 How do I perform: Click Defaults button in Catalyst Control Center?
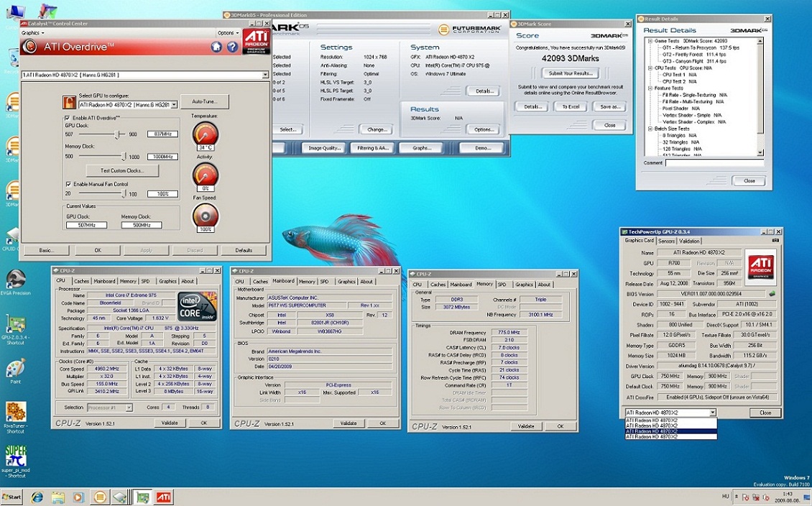pos(244,250)
